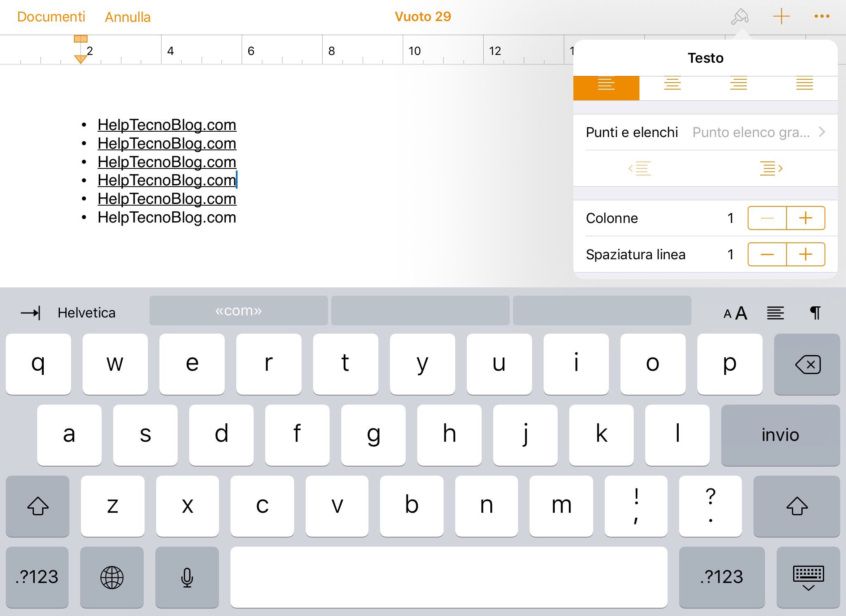Open Punti e elenchi list style options
Image resolution: width=846 pixels, height=616 pixels.
click(x=706, y=132)
